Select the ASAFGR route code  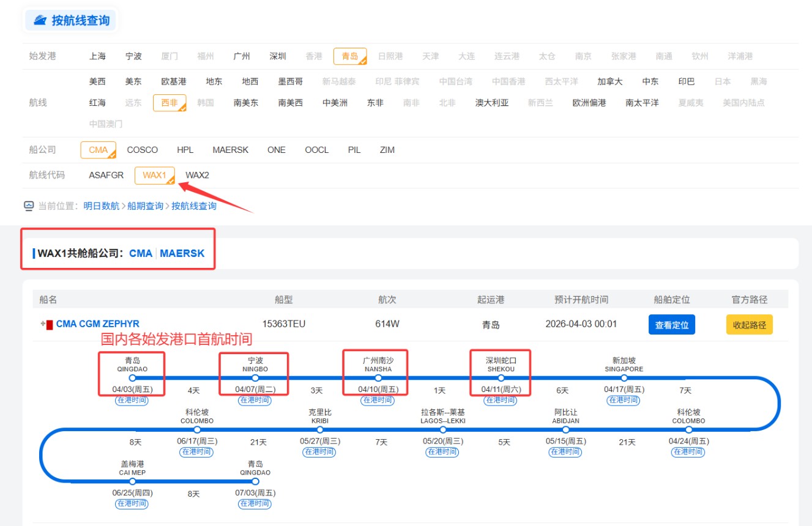pyautogui.click(x=106, y=176)
